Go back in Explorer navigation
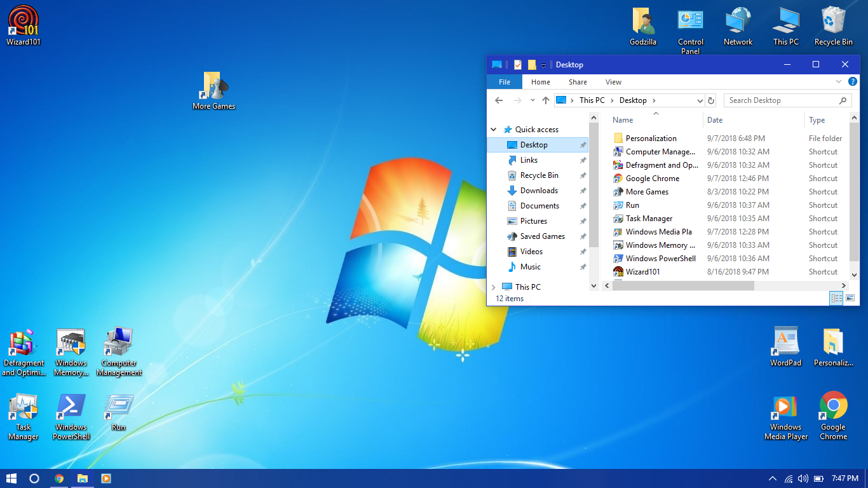This screenshot has width=868, height=488. 499,100
